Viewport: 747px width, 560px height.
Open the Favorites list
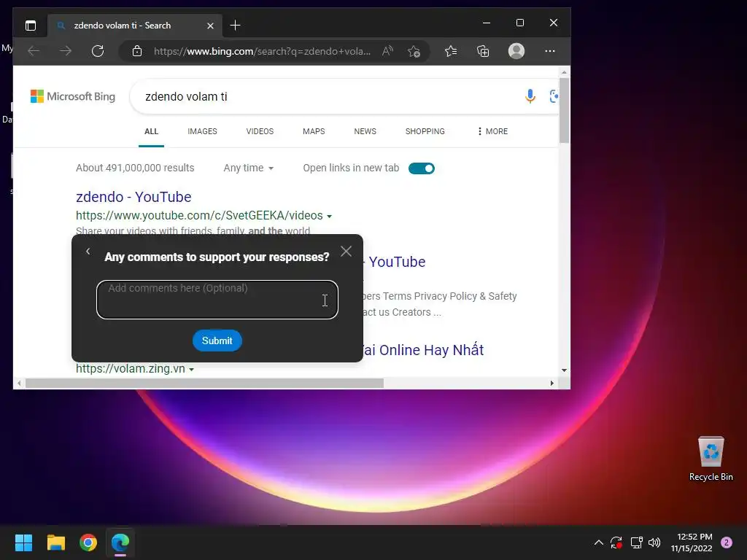[451, 51]
